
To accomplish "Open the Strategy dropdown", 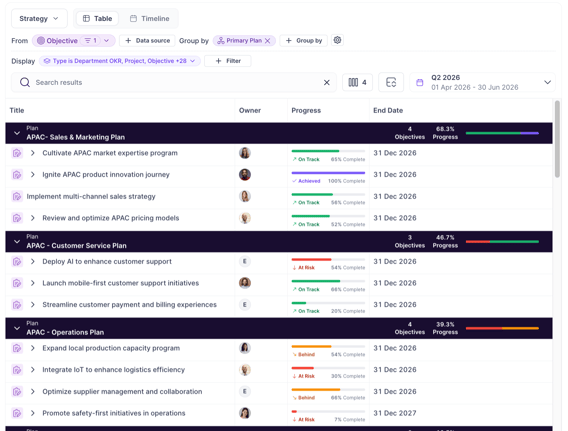I will [39, 18].
